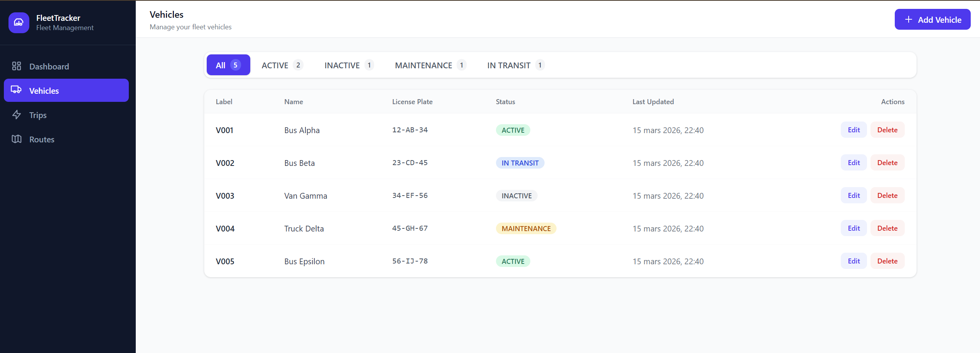Click the FleetTracker bus logo icon
The image size is (980, 353).
pos(19,22)
